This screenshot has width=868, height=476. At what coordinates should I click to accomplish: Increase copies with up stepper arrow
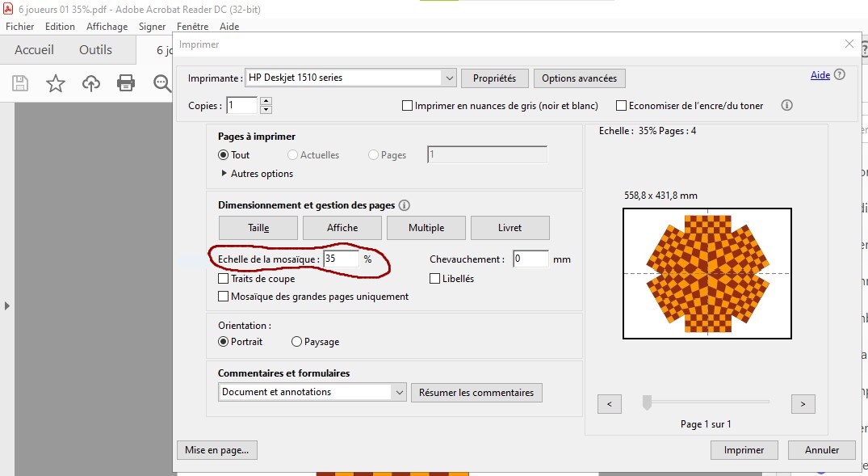266,101
